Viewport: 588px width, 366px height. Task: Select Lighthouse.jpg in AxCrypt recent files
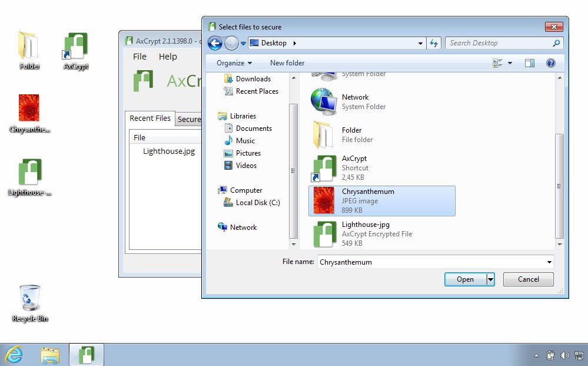[x=169, y=151]
